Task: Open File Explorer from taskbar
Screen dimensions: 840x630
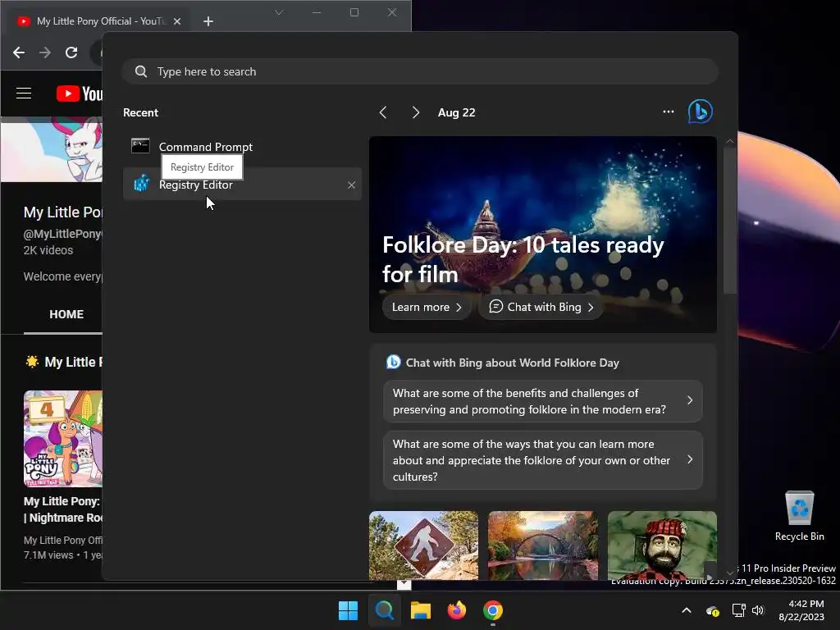Action: pos(421,610)
